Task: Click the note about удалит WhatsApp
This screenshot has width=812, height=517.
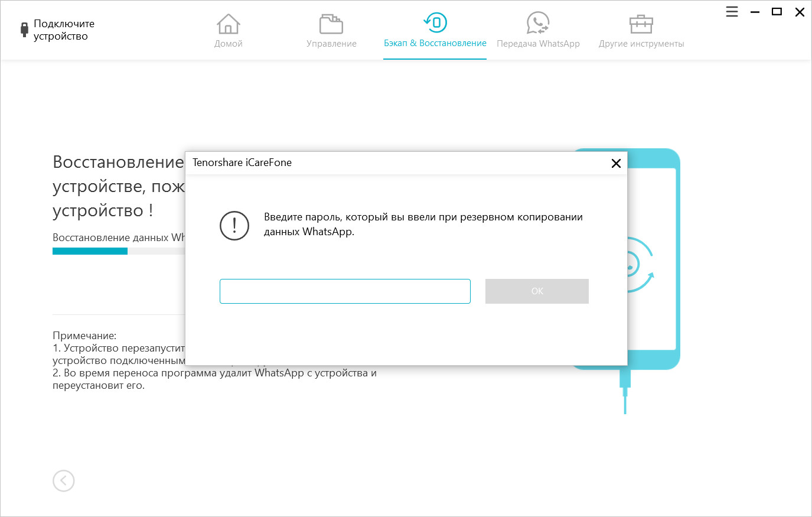Action: click(x=214, y=379)
